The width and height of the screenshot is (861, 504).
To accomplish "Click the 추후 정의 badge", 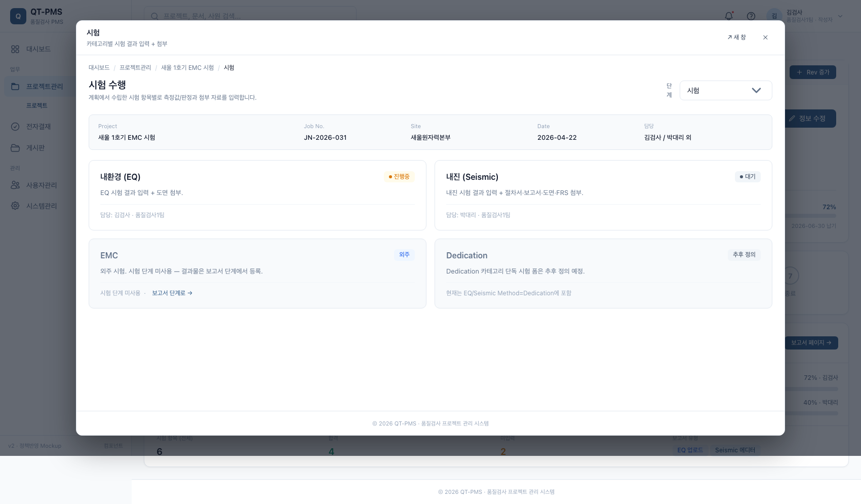I will click(744, 255).
